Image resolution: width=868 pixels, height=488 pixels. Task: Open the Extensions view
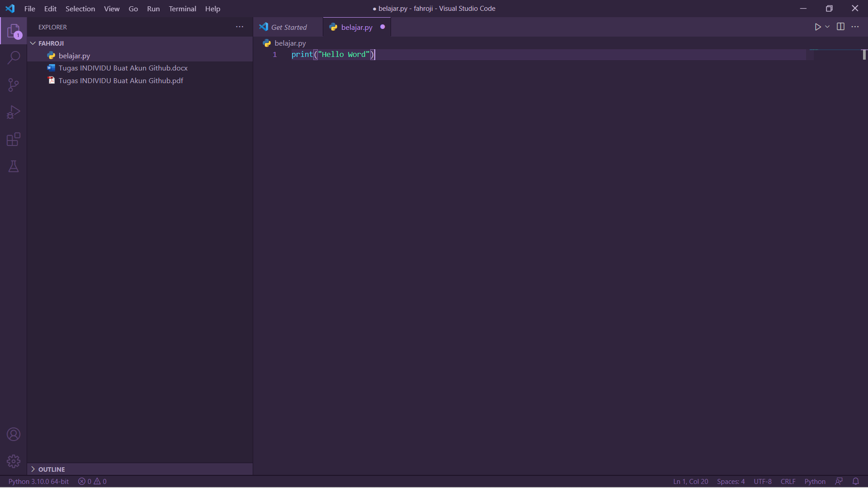[14, 139]
